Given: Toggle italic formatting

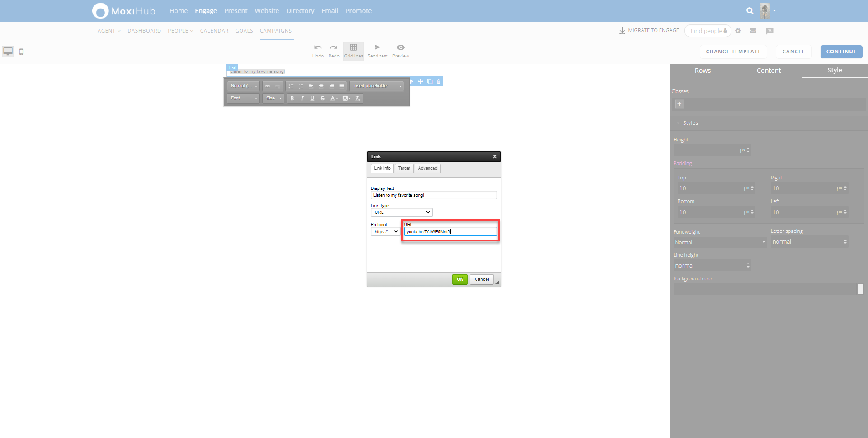Looking at the screenshot, I should (x=302, y=98).
